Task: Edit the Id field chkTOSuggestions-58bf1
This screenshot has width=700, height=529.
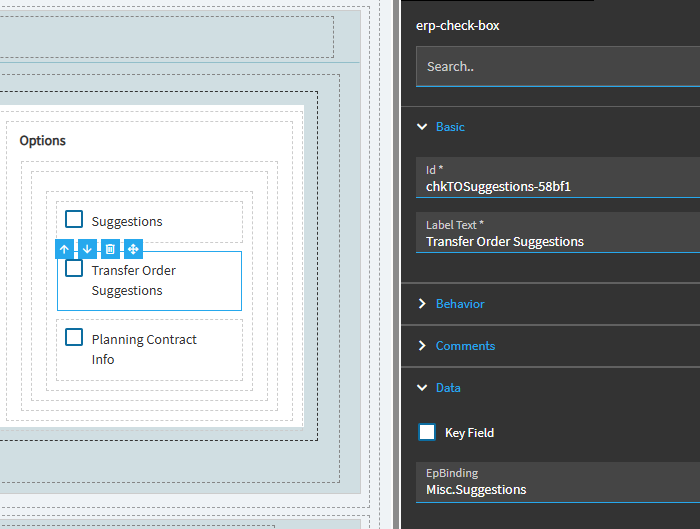Action: pyautogui.click(x=558, y=177)
